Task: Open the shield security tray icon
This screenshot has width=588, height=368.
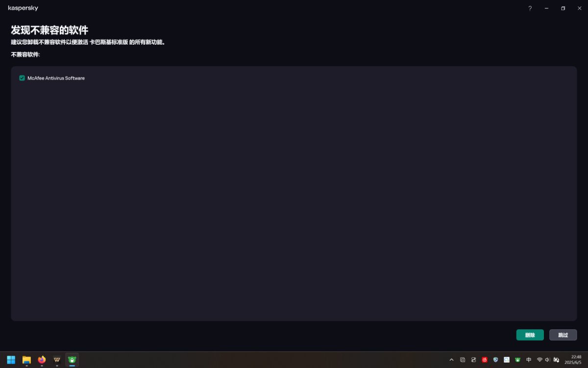Action: click(x=496, y=360)
